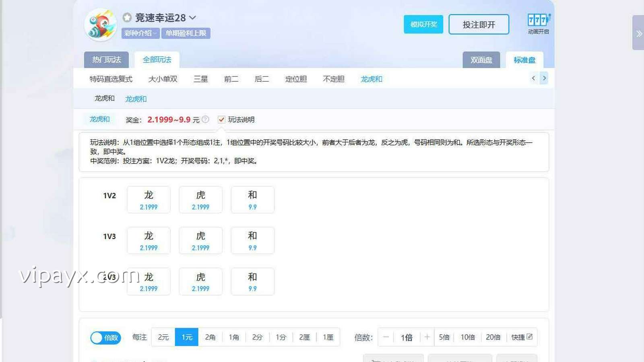Click the star favorite icon beside 竞速幸运28
This screenshot has height=362, width=644.
[x=127, y=18]
